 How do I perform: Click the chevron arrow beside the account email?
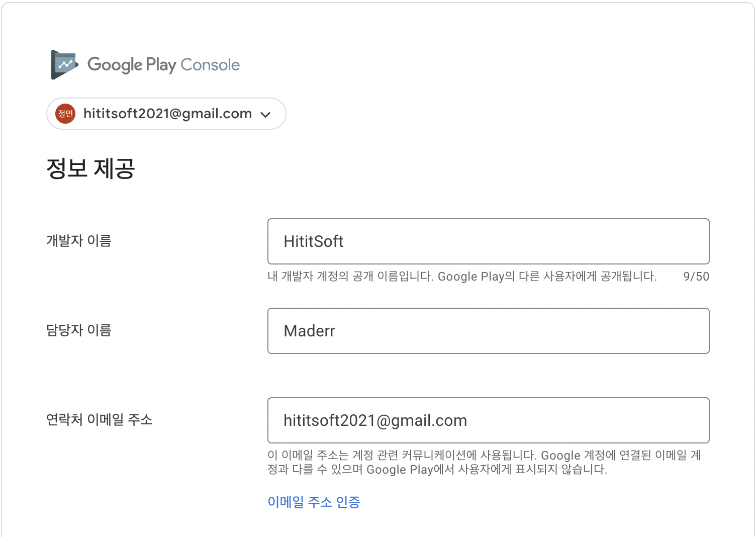[x=265, y=115]
